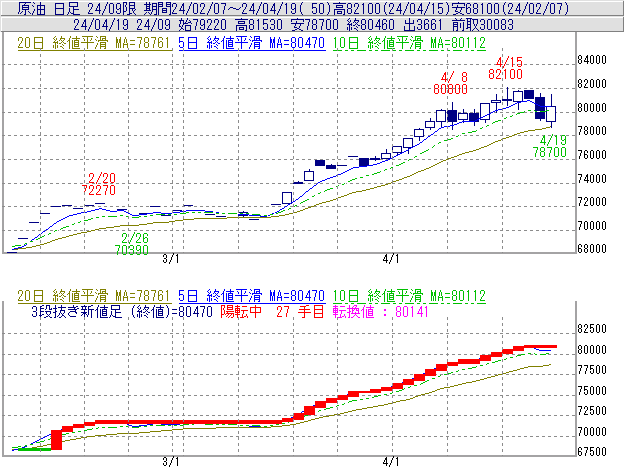Click the tall red block at lower chart start
Screen dimensions: 624x475
57,440
